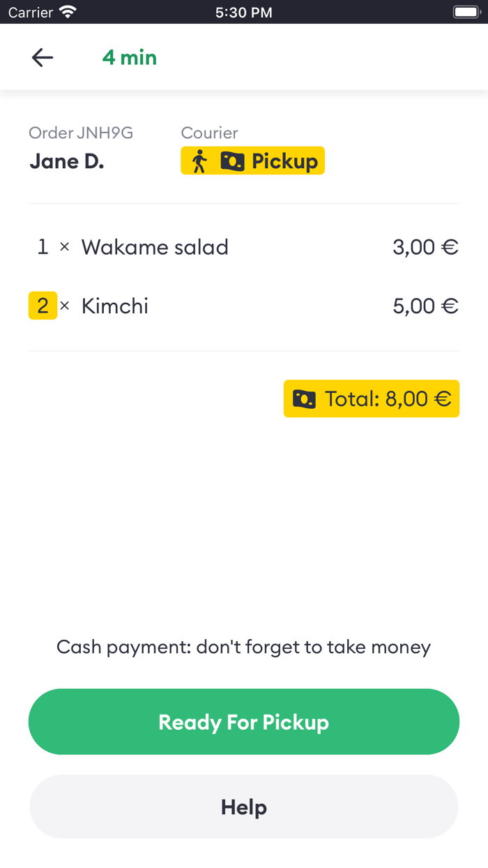Click the Wi-Fi icon in the status bar
The width and height of the screenshot is (488, 868).
(66, 11)
